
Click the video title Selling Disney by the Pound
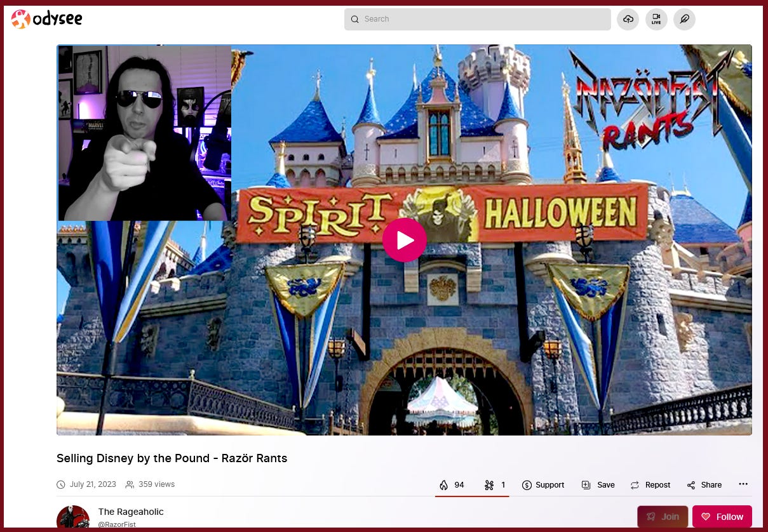click(172, 458)
